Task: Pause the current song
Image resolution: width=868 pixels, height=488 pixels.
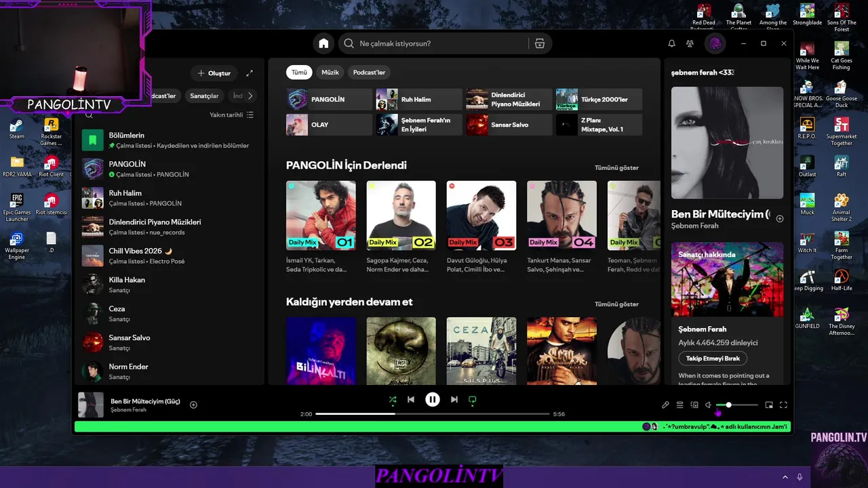Action: click(433, 400)
